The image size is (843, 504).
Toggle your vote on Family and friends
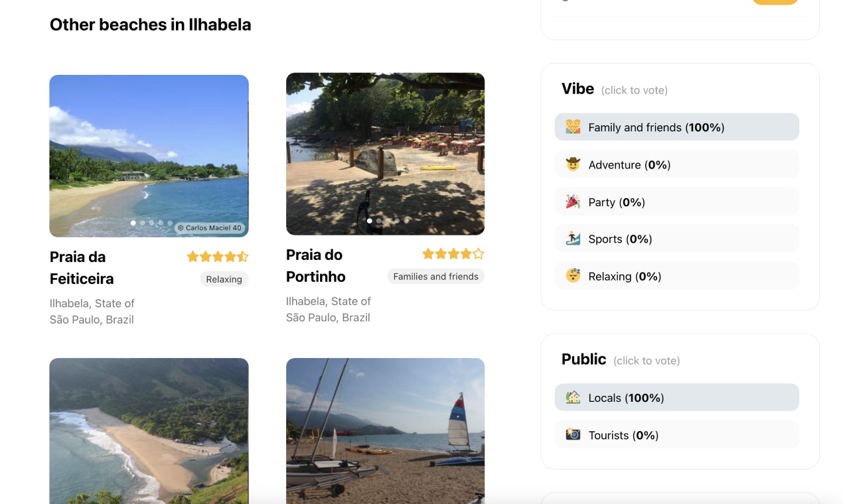click(676, 126)
